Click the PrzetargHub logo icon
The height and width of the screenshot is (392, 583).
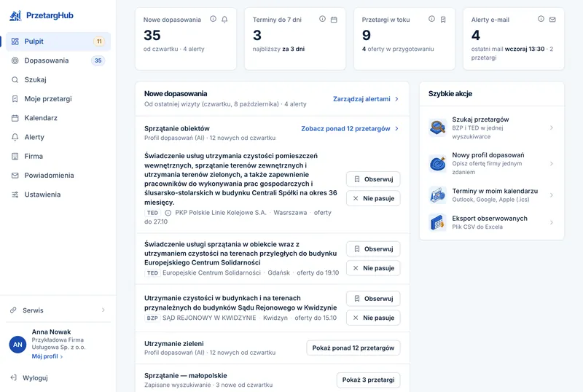click(x=15, y=15)
